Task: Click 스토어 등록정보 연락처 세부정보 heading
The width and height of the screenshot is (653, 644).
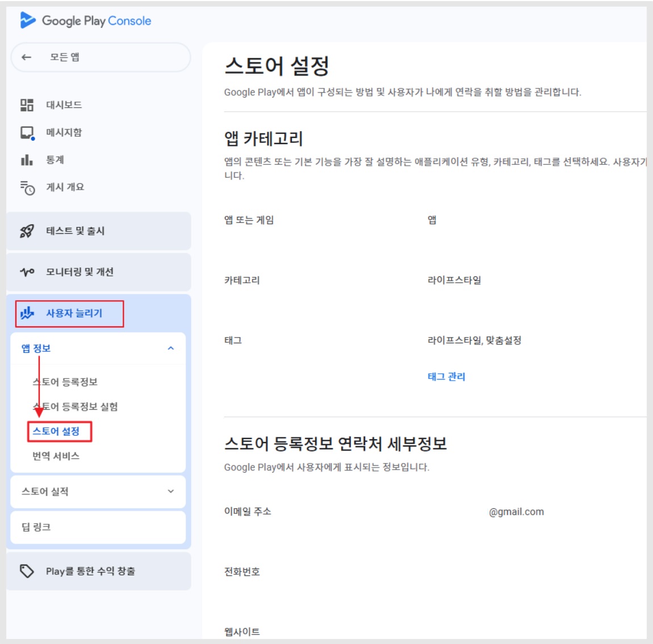Action: 335,444
